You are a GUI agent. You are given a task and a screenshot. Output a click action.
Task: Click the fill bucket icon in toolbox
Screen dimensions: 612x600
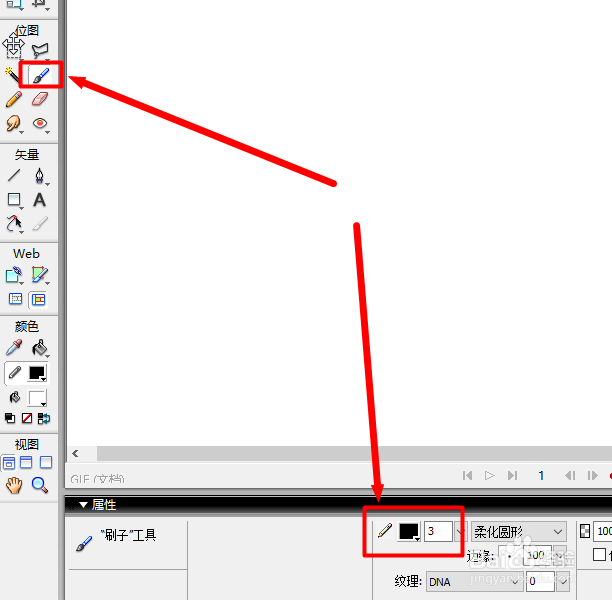tap(14, 397)
